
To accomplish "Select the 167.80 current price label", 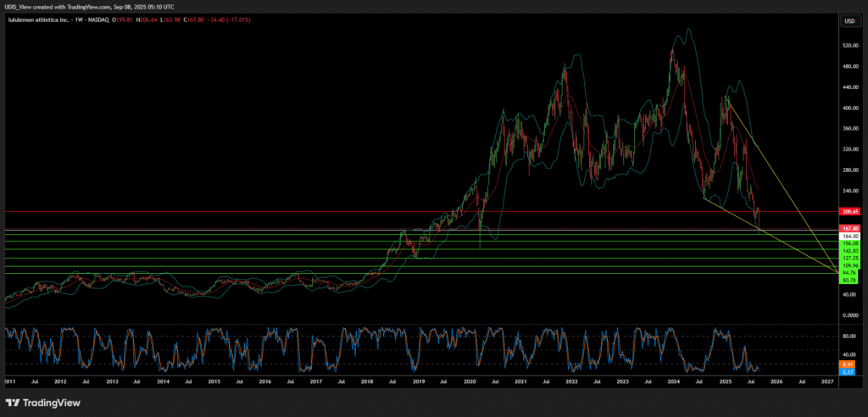I will [849, 228].
